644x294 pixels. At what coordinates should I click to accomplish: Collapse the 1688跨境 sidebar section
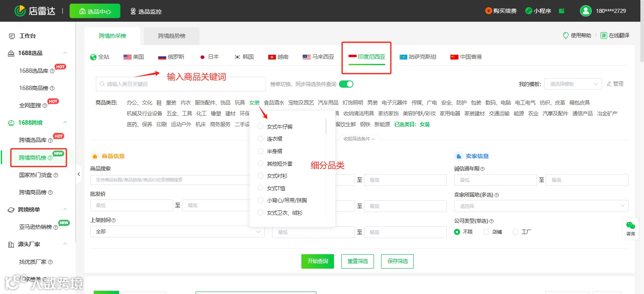(x=65, y=123)
